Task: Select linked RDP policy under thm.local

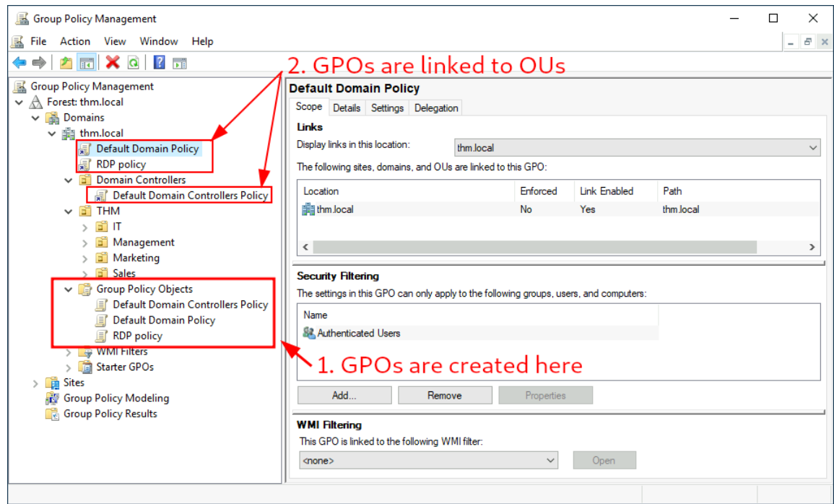Action: pyautogui.click(x=121, y=165)
